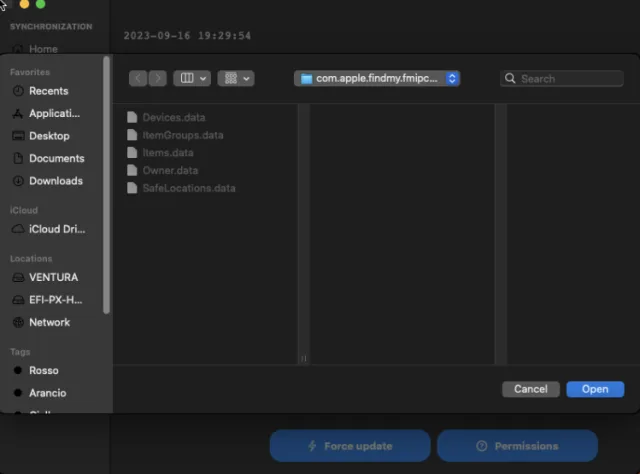The height and width of the screenshot is (474, 640).
Task: Click the forward navigation arrow
Action: [158, 78]
